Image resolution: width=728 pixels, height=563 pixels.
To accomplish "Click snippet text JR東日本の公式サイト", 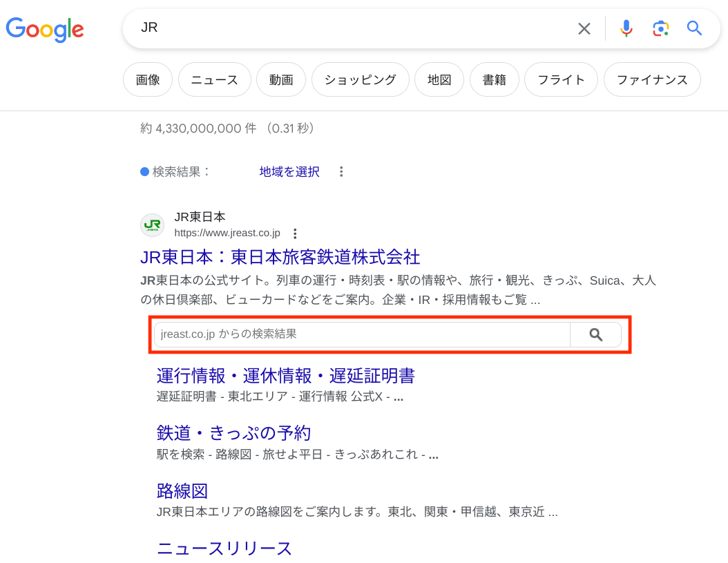I will pos(202,280).
